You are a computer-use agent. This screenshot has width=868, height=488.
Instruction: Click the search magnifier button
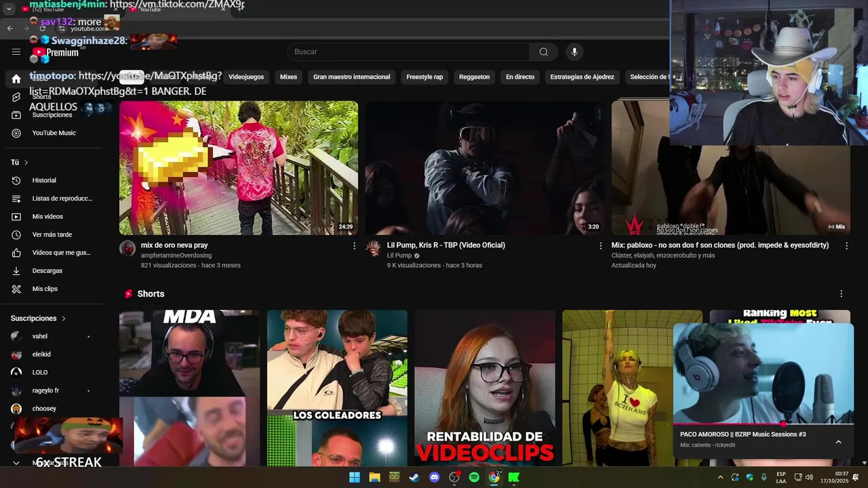[544, 52]
